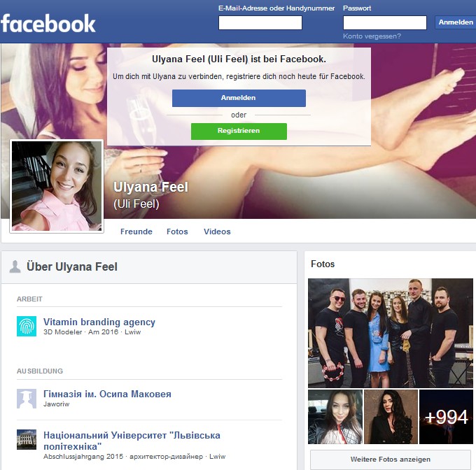Click the Fotos section heading
This screenshot has height=470, width=476.
[x=323, y=264]
